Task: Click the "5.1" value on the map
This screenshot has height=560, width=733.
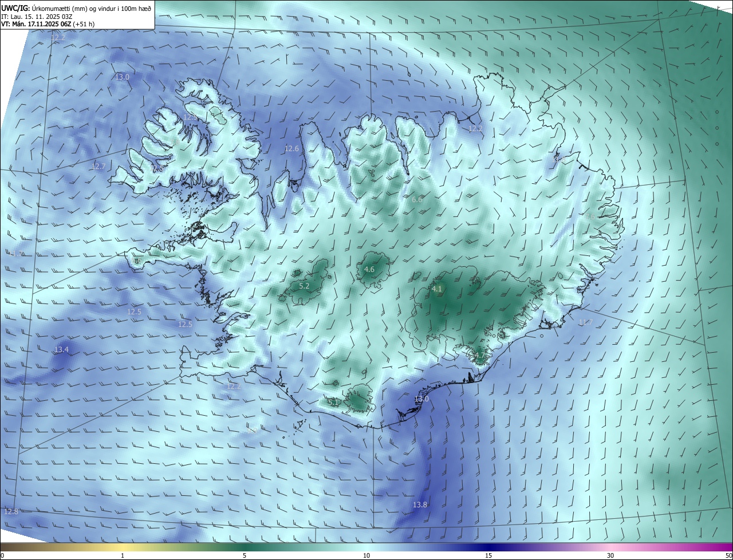Action: pos(333,403)
